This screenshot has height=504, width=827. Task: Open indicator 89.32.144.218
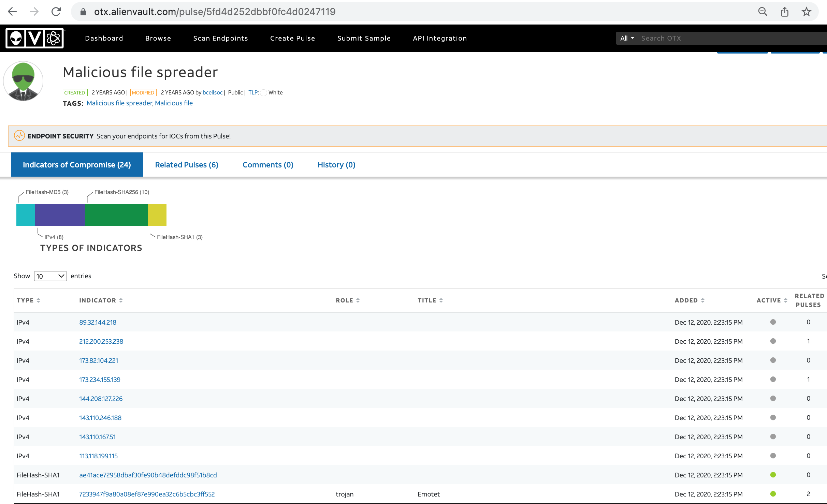pyautogui.click(x=98, y=322)
